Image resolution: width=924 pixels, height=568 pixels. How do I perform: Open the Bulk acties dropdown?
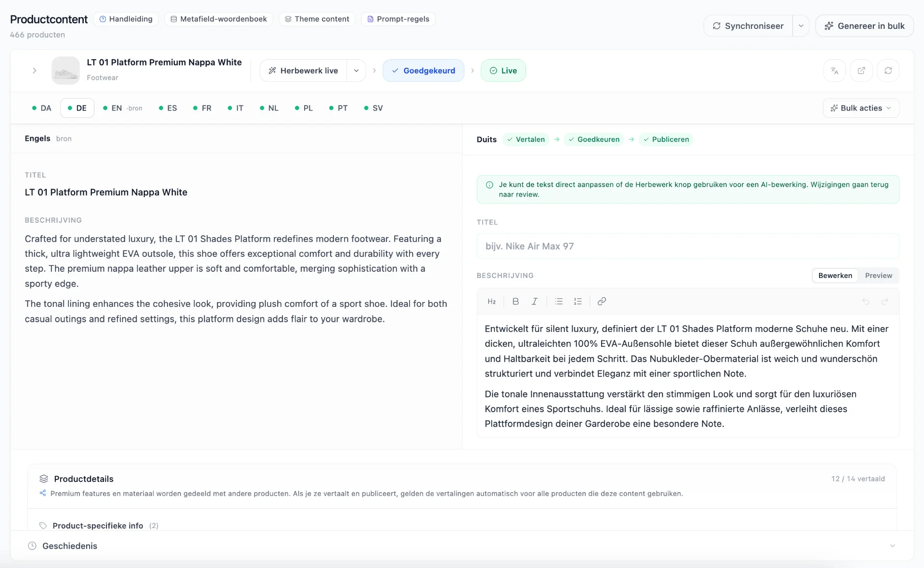tap(861, 108)
